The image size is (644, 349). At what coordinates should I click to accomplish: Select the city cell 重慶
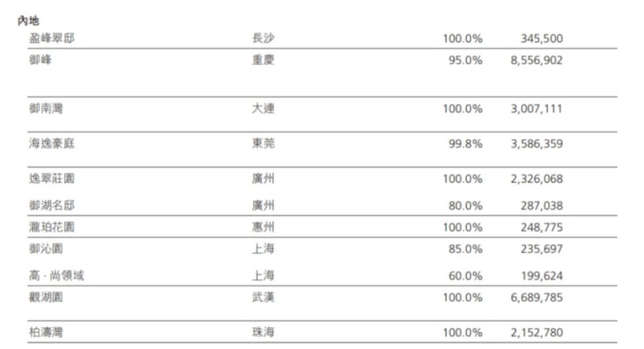click(x=263, y=60)
